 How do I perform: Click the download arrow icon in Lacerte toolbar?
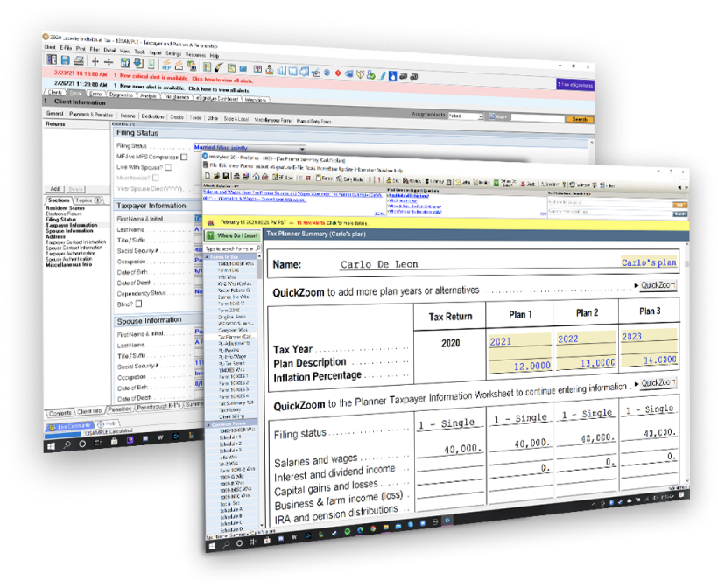tap(137, 64)
